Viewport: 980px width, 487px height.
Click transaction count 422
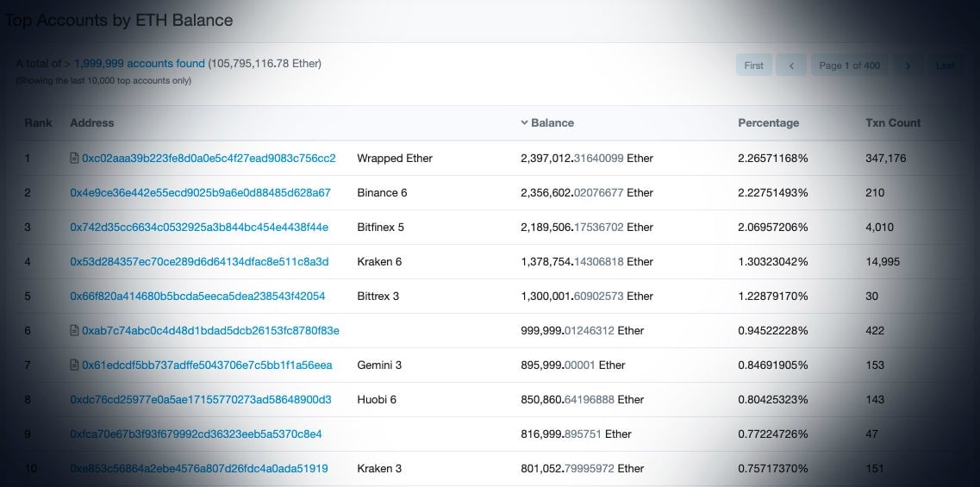click(875, 330)
